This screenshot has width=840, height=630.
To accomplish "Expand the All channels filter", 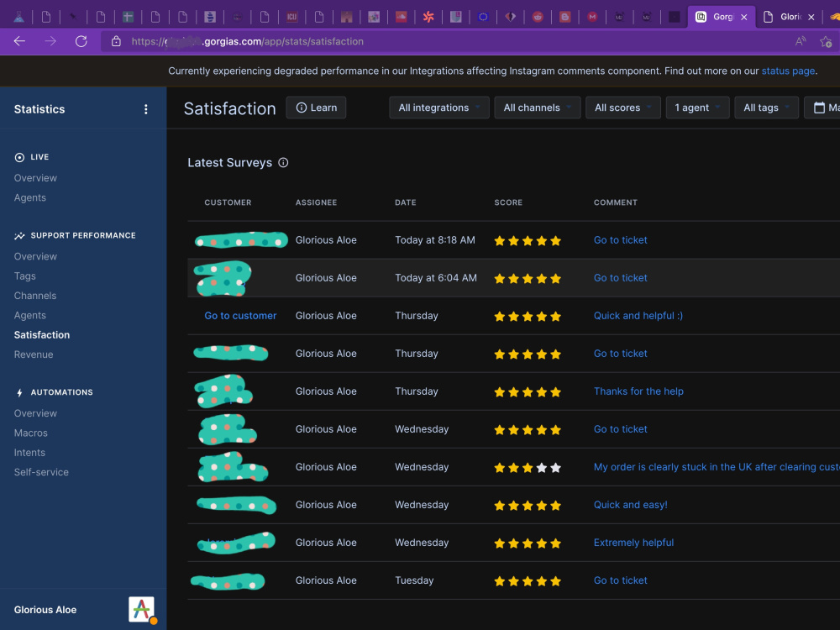I will click(x=538, y=108).
